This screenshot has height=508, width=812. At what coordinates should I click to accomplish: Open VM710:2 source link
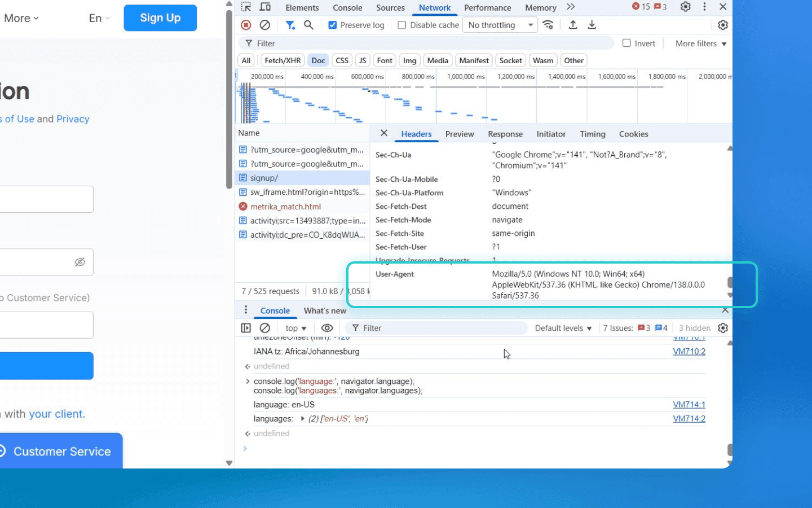point(689,351)
